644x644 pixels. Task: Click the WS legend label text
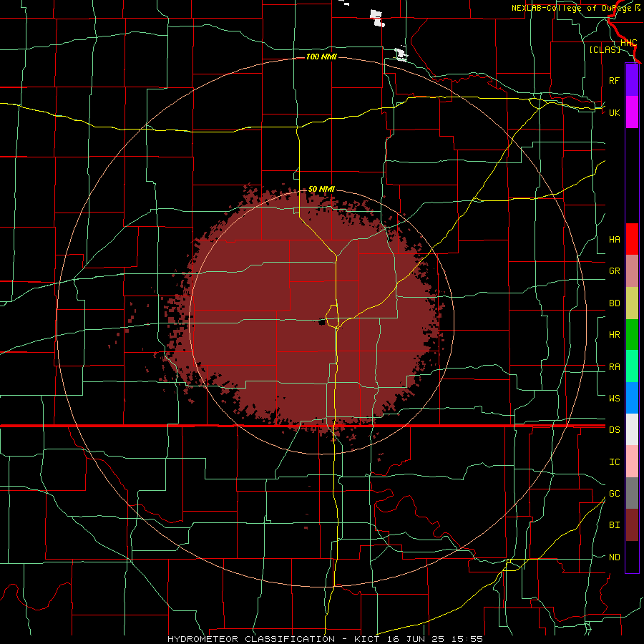(x=614, y=399)
